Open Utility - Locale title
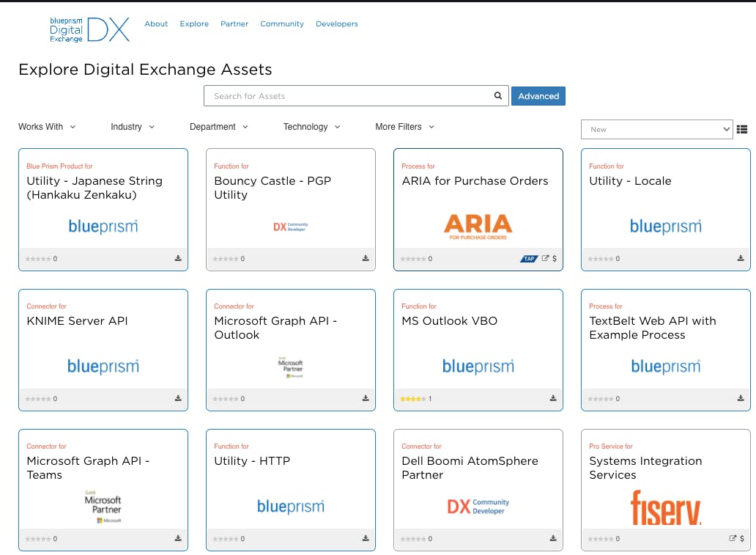This screenshot has width=756, height=555. click(x=630, y=181)
